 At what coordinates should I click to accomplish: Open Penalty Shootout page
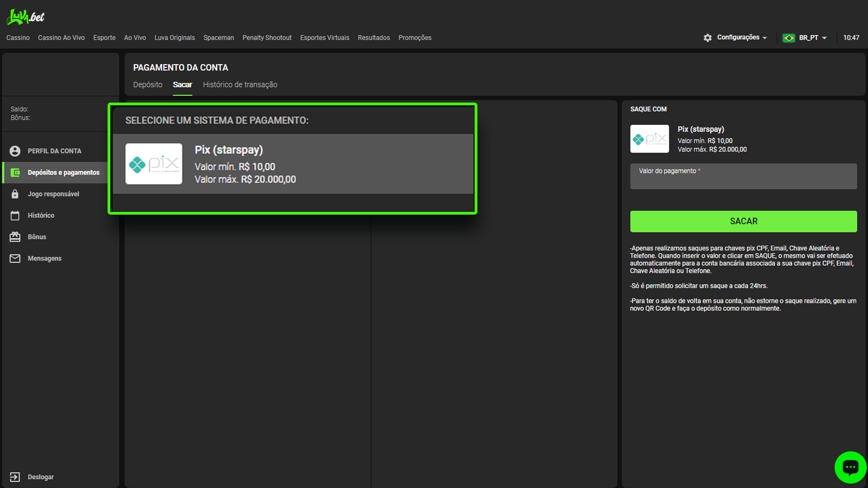[x=267, y=38]
